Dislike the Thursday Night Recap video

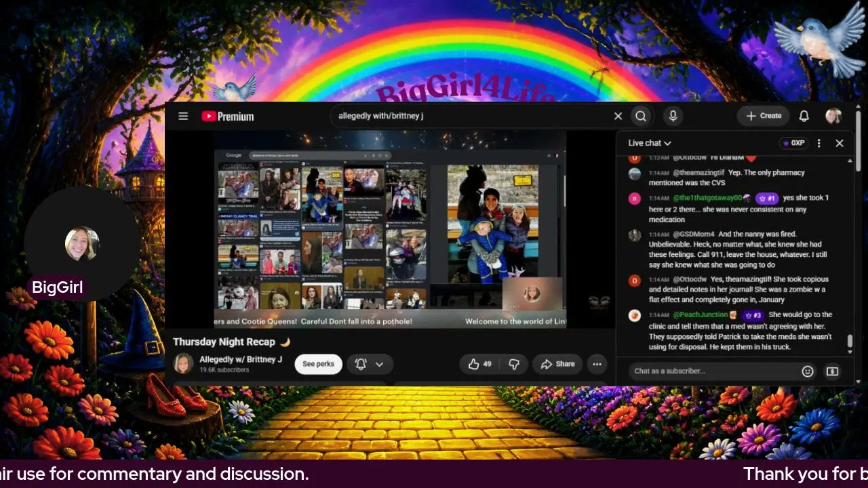coord(514,364)
